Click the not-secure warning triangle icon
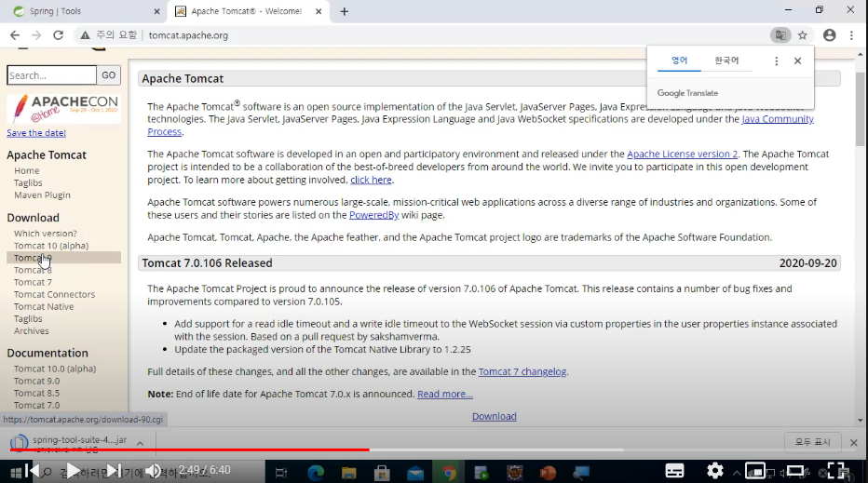 85,35
